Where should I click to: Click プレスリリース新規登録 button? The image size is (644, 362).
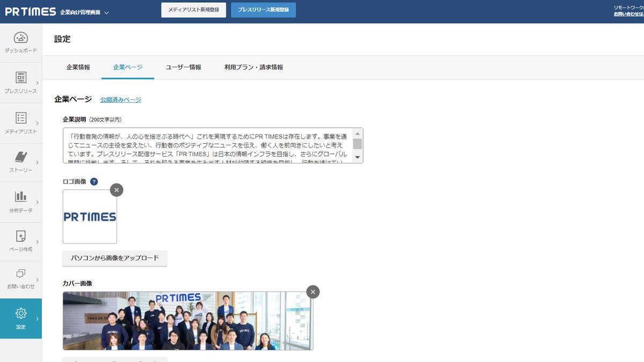point(264,10)
